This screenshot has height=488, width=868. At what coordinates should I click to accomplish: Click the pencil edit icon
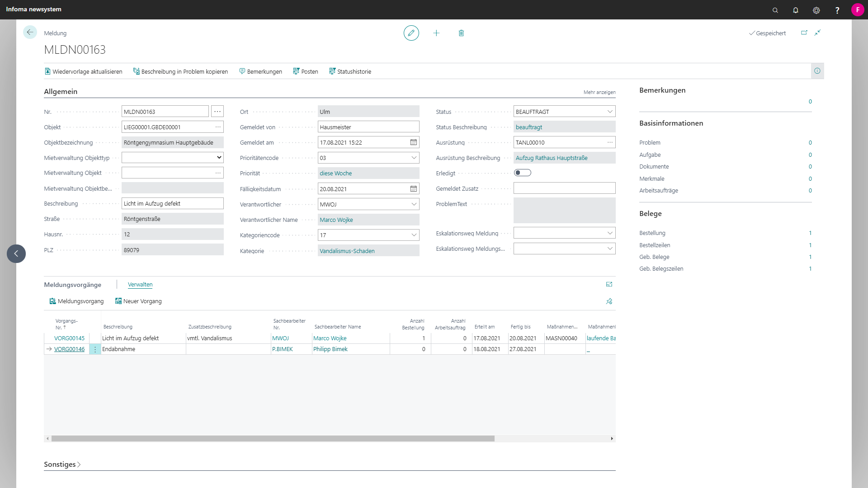click(x=411, y=33)
